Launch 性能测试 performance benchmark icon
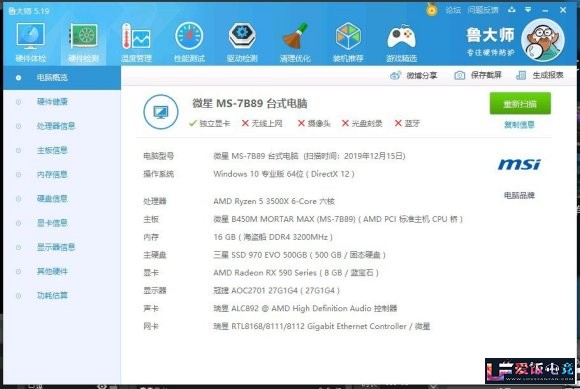 189,42
